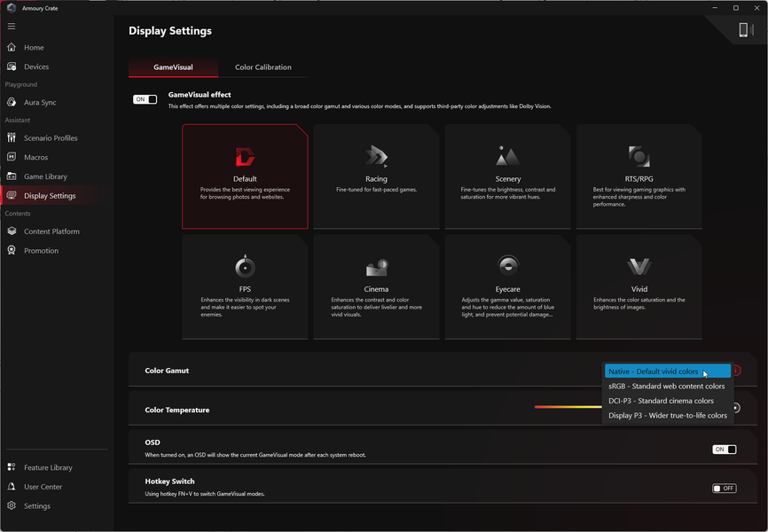Choose Display P3 - Wider true-to-life colors
Image resolution: width=768 pixels, height=532 pixels.
(x=667, y=416)
